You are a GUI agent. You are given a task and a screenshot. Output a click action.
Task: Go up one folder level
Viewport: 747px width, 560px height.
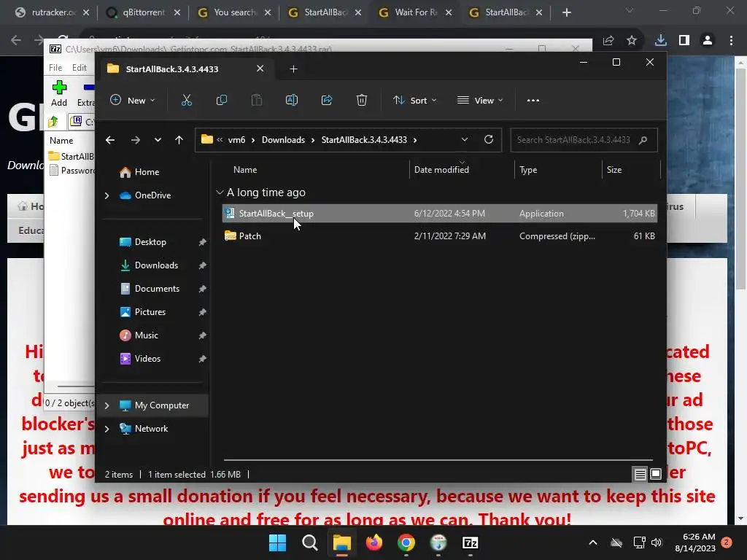point(179,140)
